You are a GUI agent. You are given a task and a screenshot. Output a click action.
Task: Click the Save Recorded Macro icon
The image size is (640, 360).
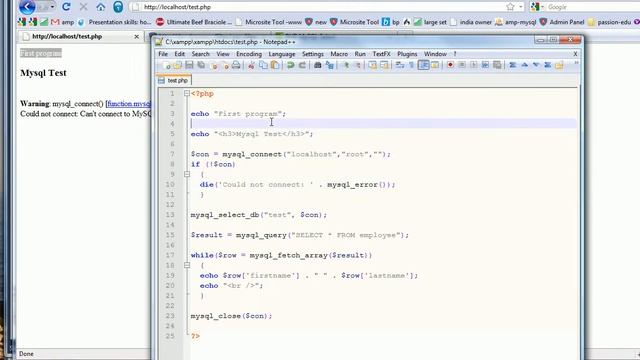coord(497,65)
